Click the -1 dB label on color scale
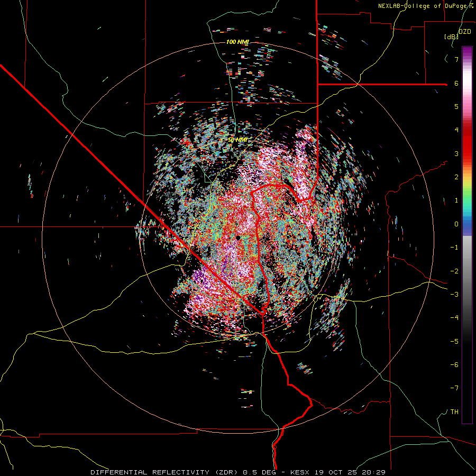The image size is (476, 476). tap(454, 248)
